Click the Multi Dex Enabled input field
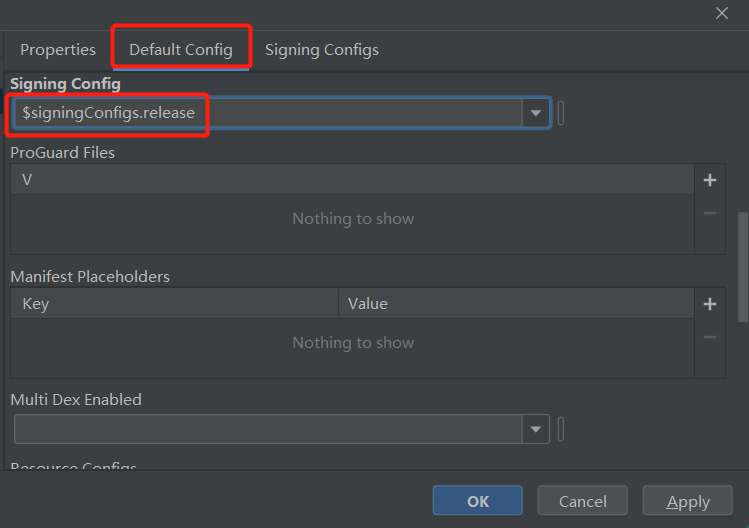 pyautogui.click(x=268, y=429)
